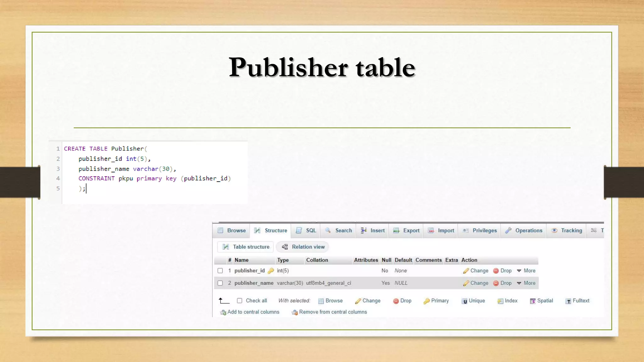644x362 pixels.
Task: Click the gold Primary key icon in bottom row
Action: coord(426,301)
